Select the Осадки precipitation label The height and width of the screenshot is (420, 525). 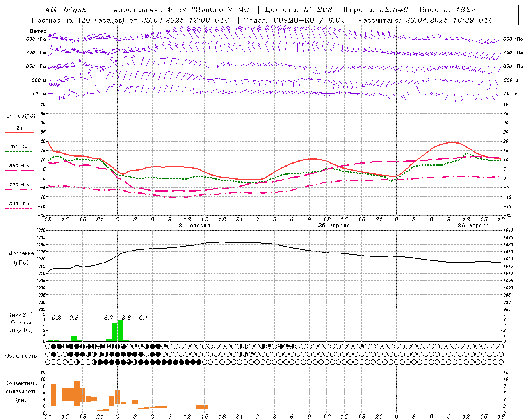pos(21,323)
